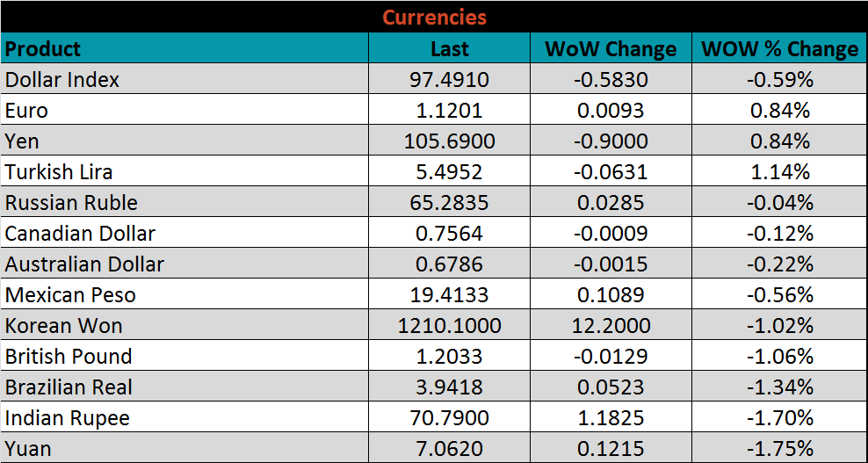The height and width of the screenshot is (463, 868).
Task: Select the Australian Dollar cell
Action: pos(84,264)
